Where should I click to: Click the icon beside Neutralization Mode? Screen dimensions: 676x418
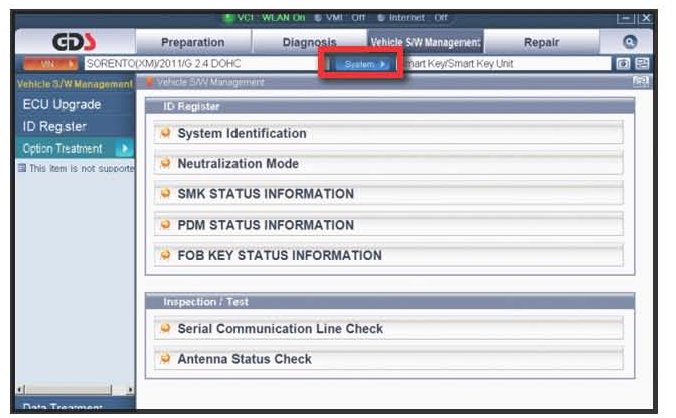166,164
